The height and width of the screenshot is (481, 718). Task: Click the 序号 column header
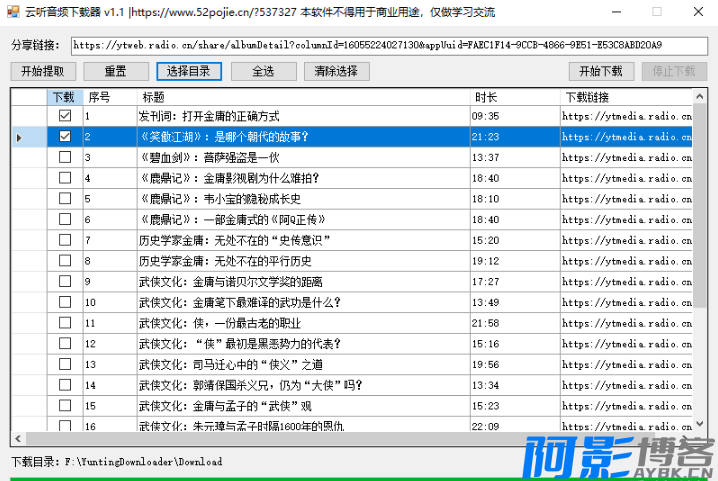[x=108, y=97]
